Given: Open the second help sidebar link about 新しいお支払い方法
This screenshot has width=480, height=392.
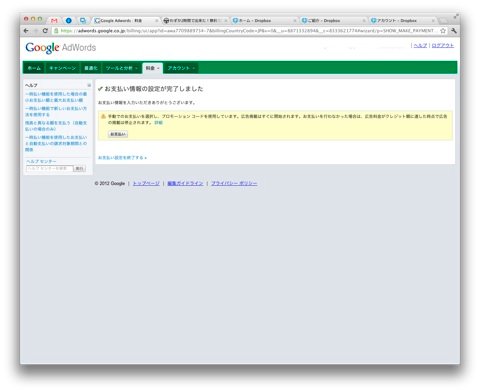Looking at the screenshot, I should pyautogui.click(x=56, y=111).
